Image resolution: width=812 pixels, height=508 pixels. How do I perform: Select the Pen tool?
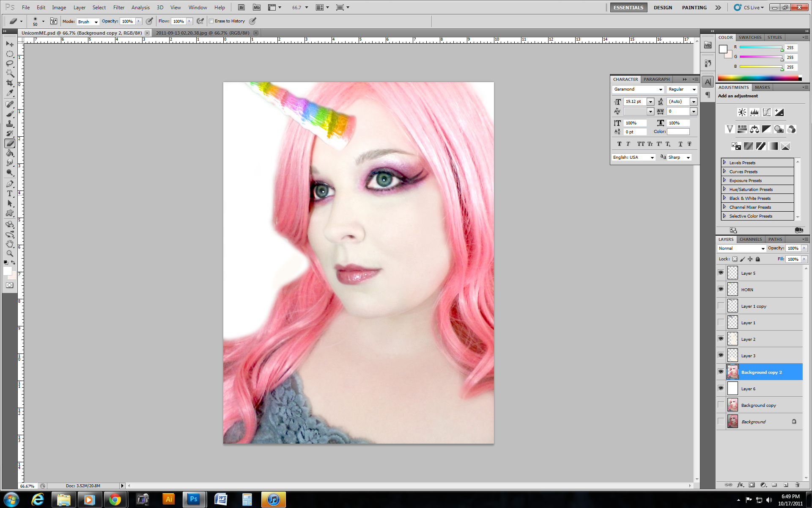pos(10,184)
